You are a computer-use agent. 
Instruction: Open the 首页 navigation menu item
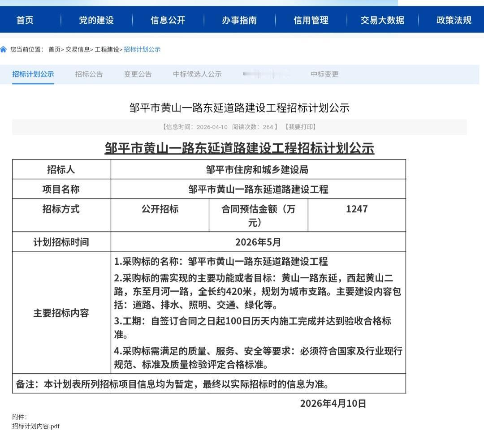click(25, 20)
